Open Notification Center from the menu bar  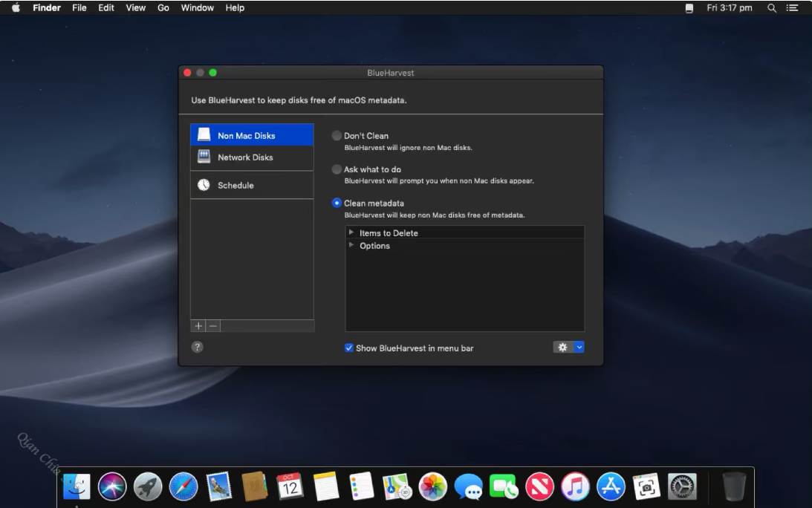pyautogui.click(x=793, y=7)
